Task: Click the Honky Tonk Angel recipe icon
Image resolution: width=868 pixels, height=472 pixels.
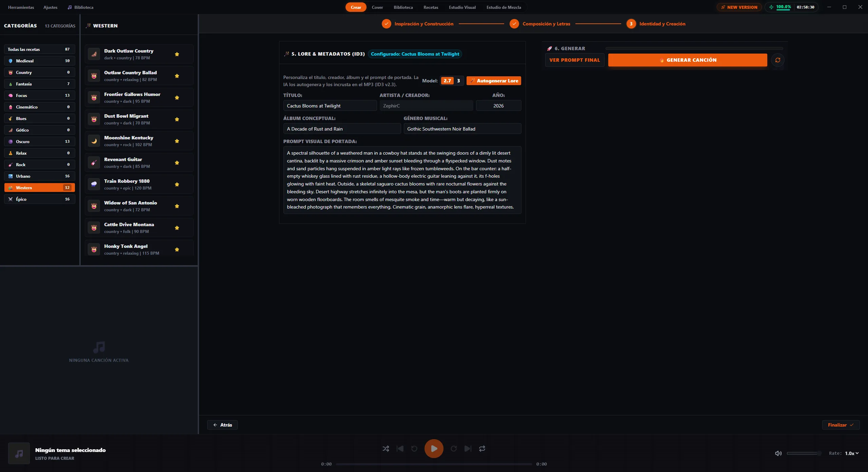Action: [94, 249]
